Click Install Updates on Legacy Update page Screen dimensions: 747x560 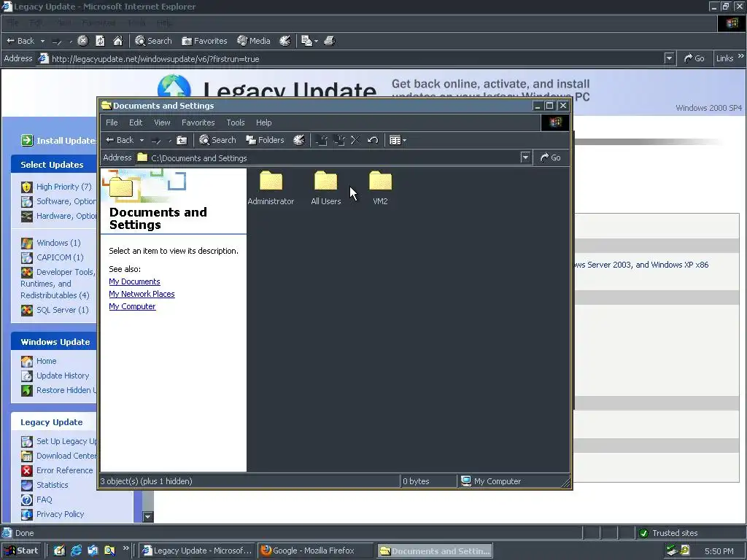tap(58, 141)
